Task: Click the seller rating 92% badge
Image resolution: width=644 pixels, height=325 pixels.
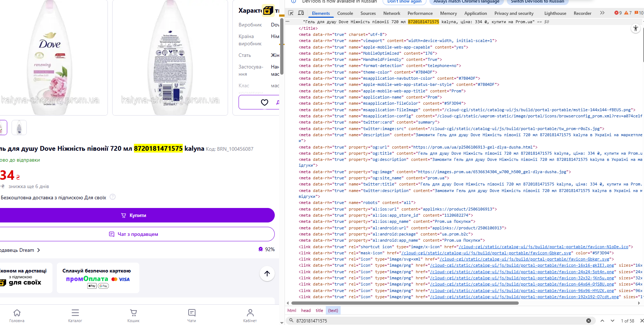Action: [266, 249]
